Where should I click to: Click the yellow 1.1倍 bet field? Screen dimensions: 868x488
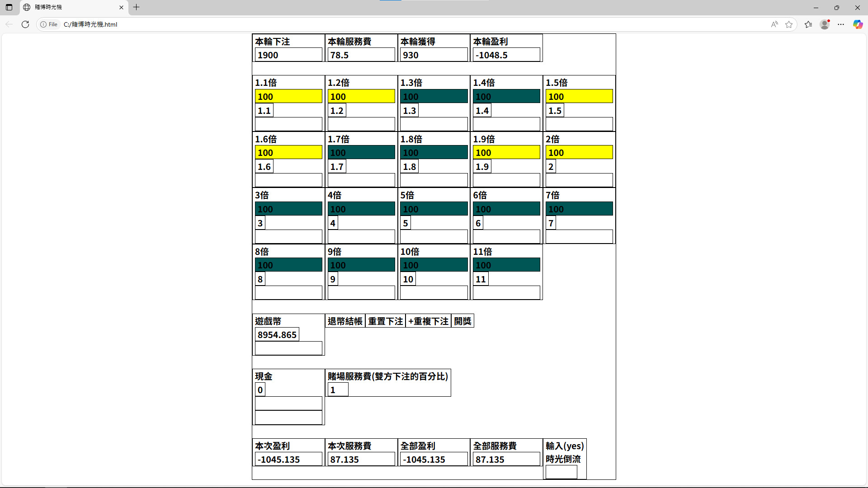(x=288, y=96)
